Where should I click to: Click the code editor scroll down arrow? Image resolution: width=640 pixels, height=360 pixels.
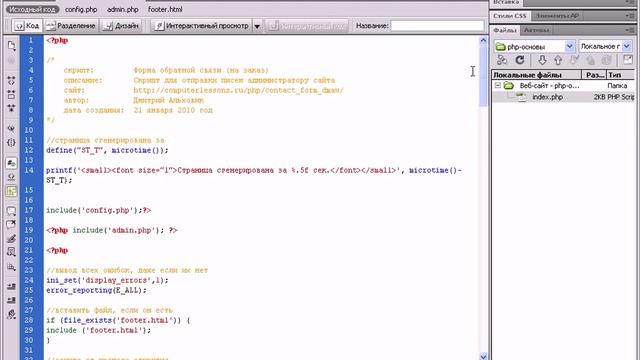pos(483,356)
